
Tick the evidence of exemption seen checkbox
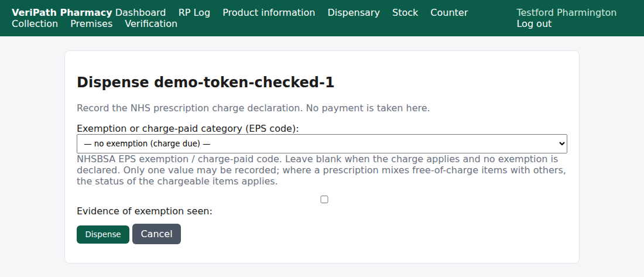[x=324, y=200]
